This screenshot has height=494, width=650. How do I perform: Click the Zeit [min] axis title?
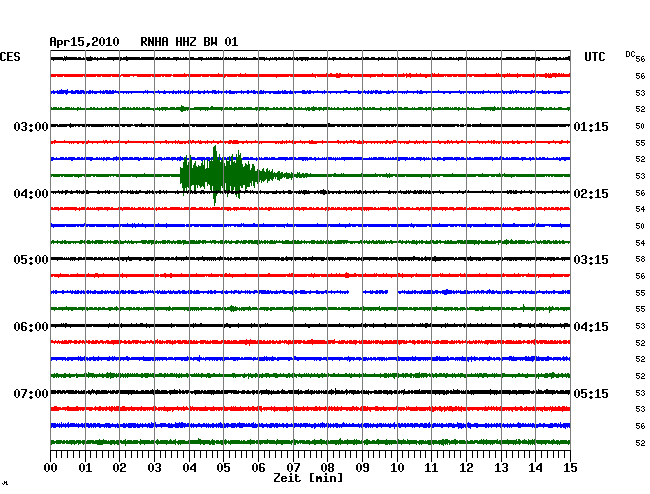[x=307, y=479]
